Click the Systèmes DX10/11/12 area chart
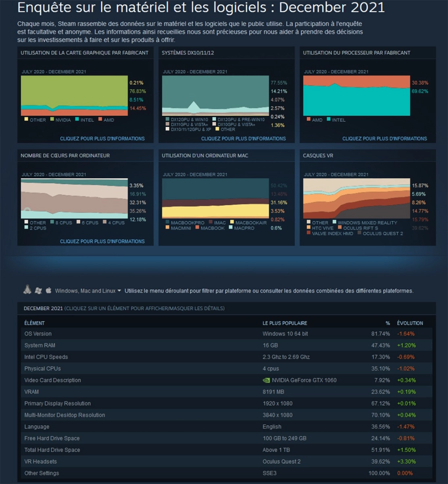Image resolution: width=448 pixels, height=484 pixels. coord(215,96)
